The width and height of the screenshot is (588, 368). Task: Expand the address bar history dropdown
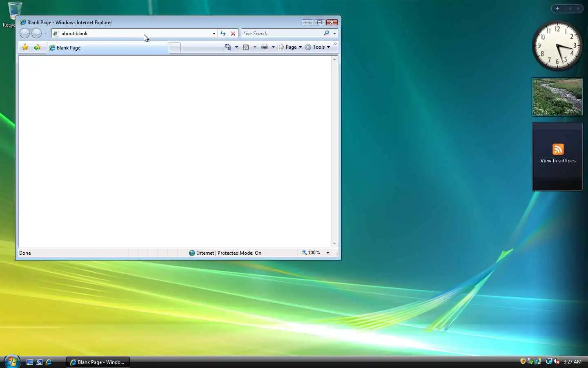214,34
